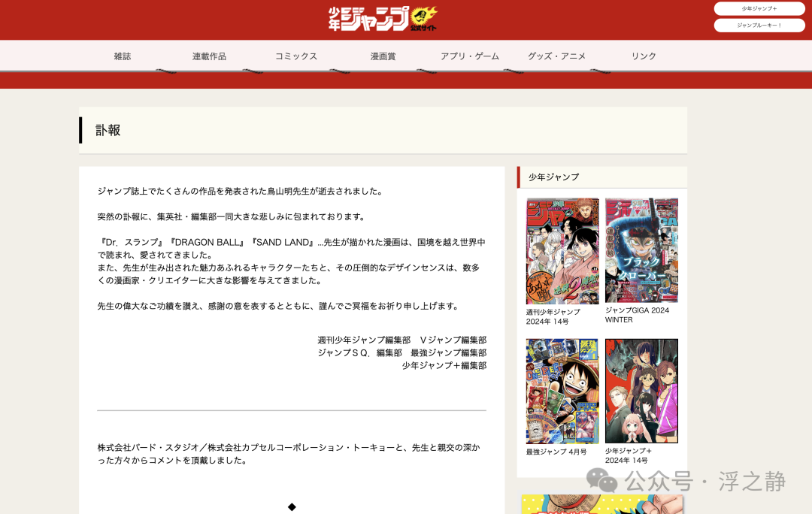Select the グッズ・アニメ menu item
Viewport: 812px width, 514px height.
pyautogui.click(x=556, y=56)
